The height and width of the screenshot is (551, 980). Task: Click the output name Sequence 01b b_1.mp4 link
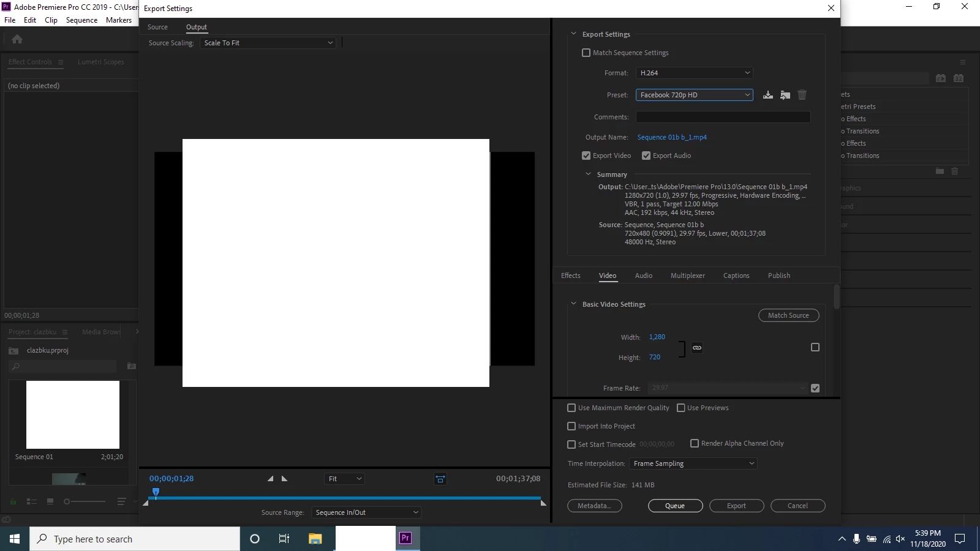click(672, 137)
